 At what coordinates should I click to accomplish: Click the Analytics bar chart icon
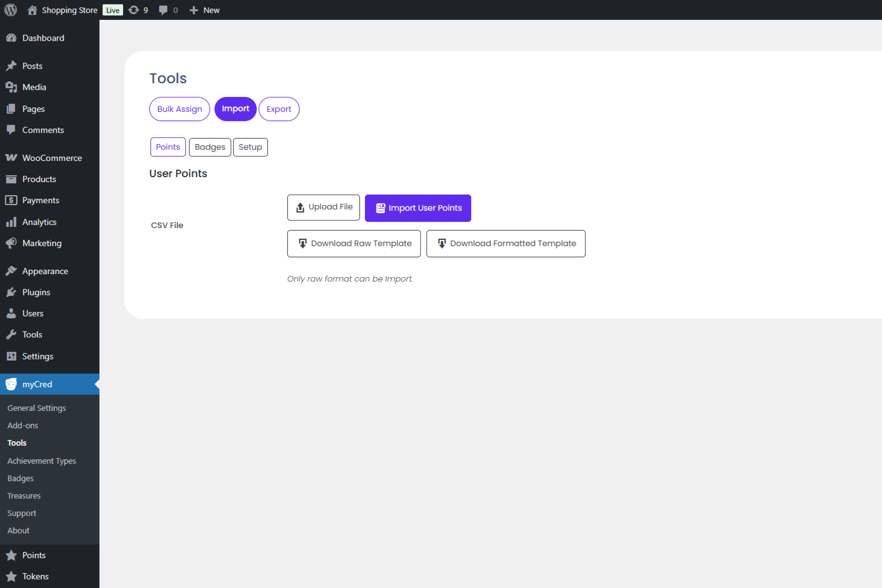(x=11, y=222)
